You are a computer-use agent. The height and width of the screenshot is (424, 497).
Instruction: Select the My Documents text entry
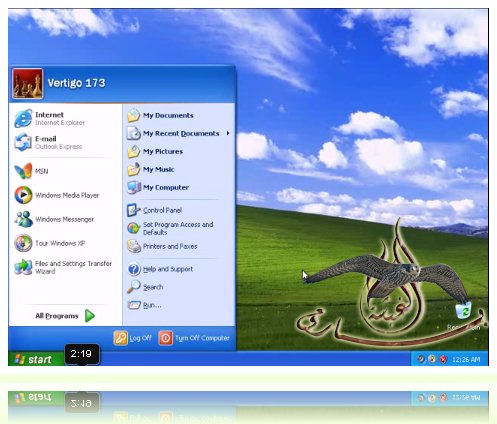168,115
